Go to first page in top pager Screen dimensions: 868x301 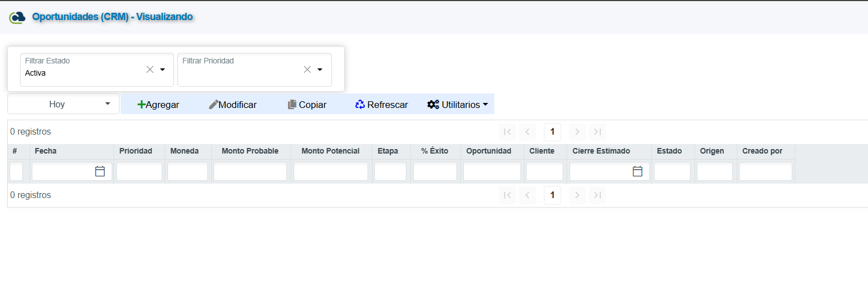tap(507, 132)
